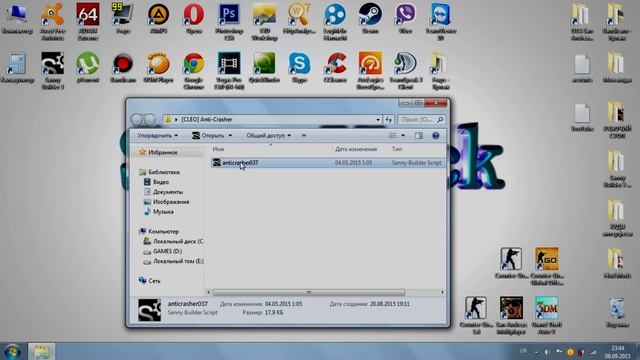The height and width of the screenshot is (360, 640).
Task: Launch the AIMP3 player shortcut
Action: tap(158, 18)
